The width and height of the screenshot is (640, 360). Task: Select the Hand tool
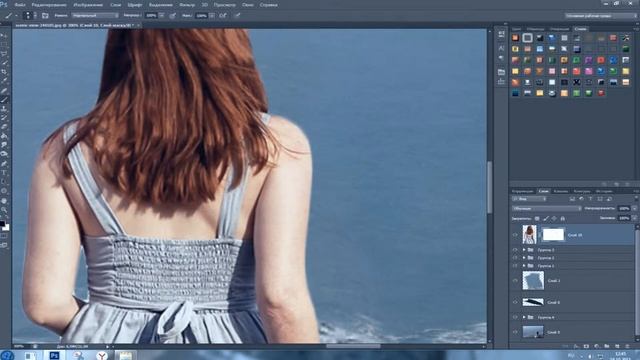pyautogui.click(x=4, y=201)
